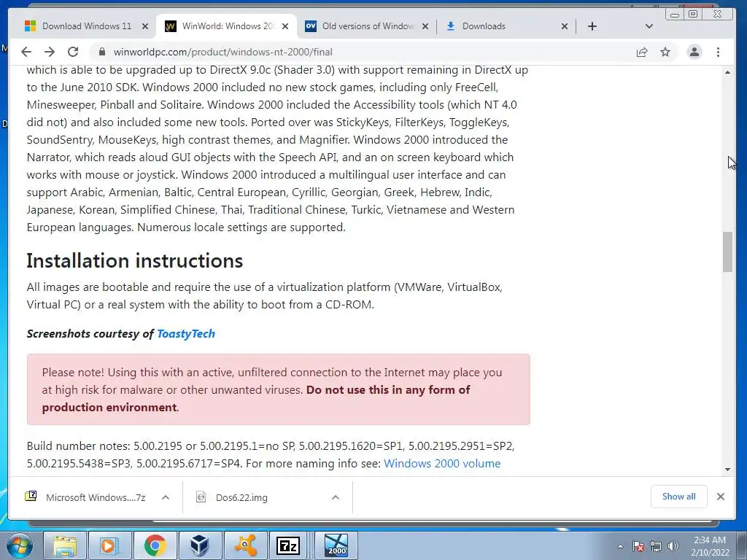Select the WinWorld: Windows 2000 tab

(x=228, y=26)
